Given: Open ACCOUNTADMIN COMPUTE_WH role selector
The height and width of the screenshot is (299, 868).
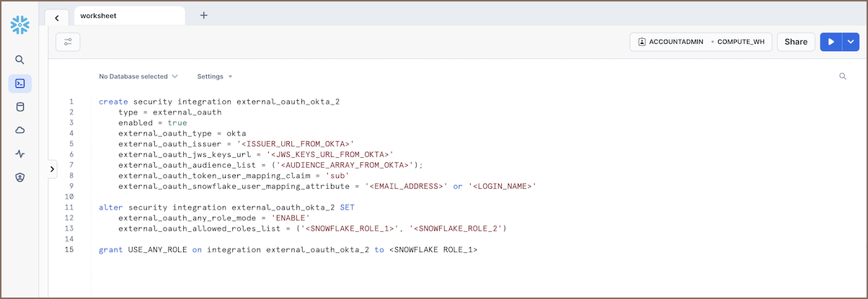Looking at the screenshot, I should point(700,42).
